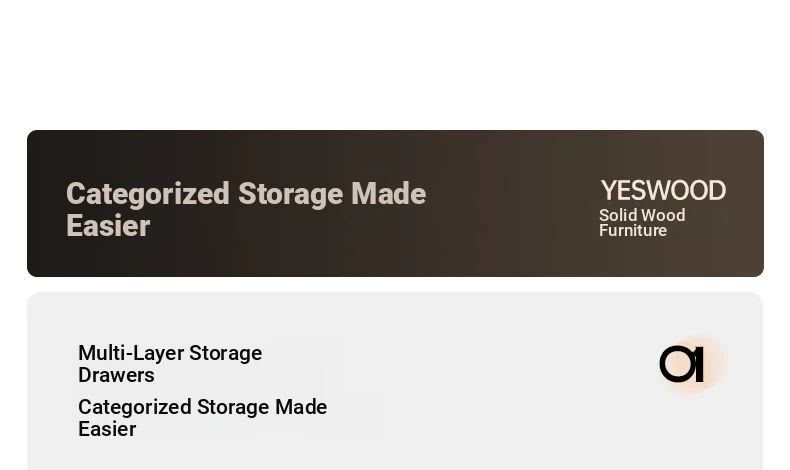Click the word Furniture under the logo
Screen dimensions: 790x470
[633, 231]
